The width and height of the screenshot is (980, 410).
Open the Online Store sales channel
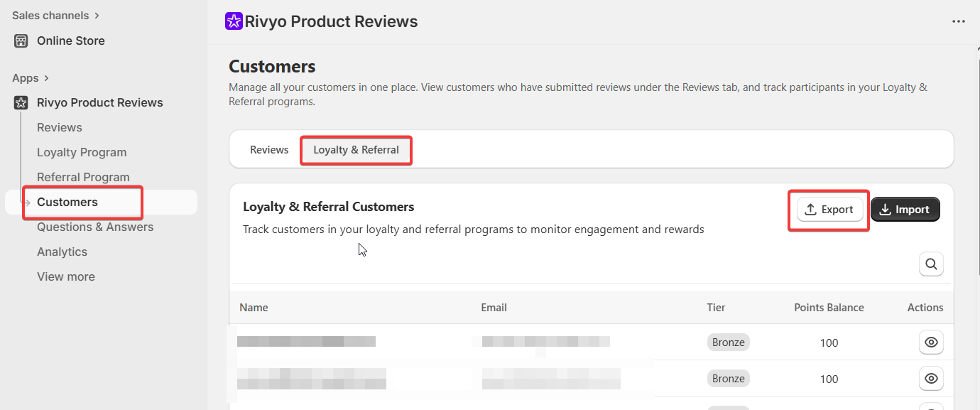click(x=70, y=41)
